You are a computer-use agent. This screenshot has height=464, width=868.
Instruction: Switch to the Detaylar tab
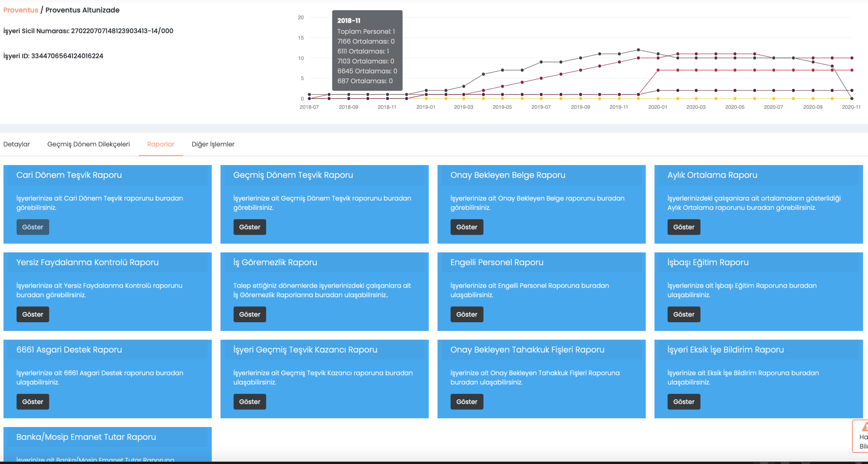[17, 144]
